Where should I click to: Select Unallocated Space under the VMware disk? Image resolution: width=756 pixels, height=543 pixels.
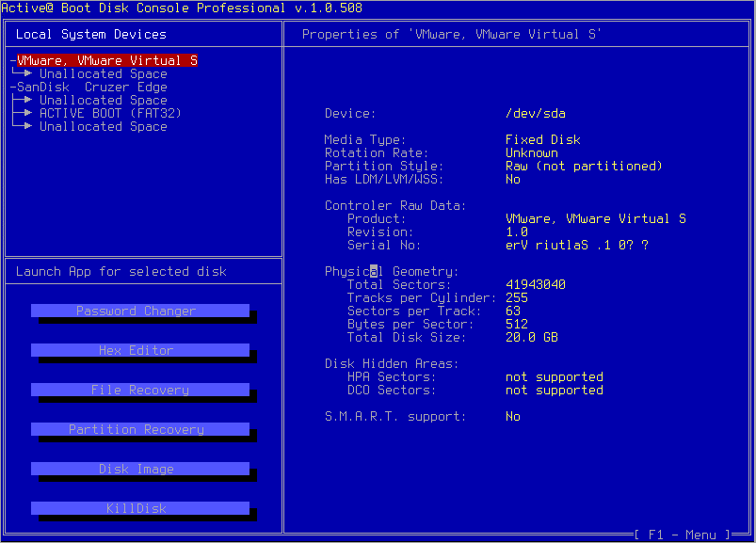point(104,73)
